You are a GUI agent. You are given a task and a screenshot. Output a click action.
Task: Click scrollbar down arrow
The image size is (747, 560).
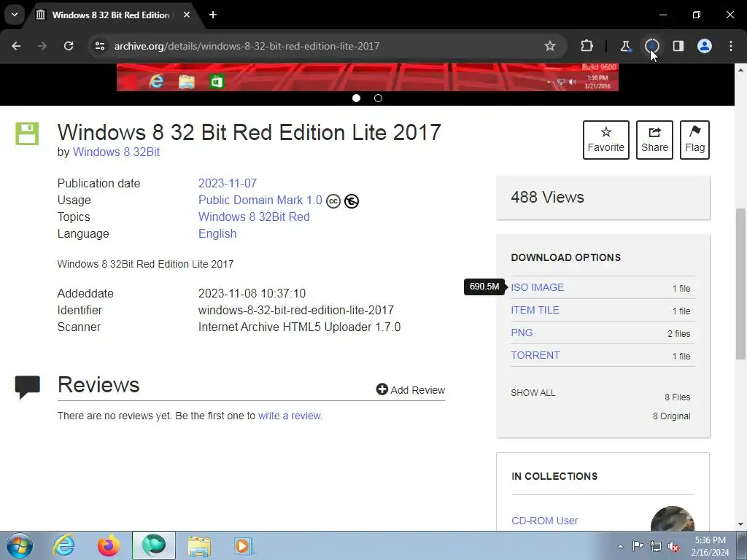[x=740, y=524]
